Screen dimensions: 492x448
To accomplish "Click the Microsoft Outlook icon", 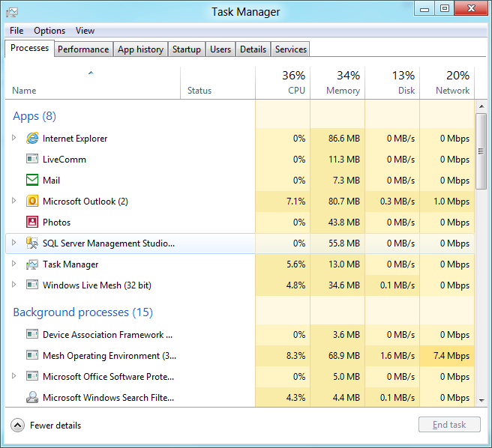I will click(32, 201).
